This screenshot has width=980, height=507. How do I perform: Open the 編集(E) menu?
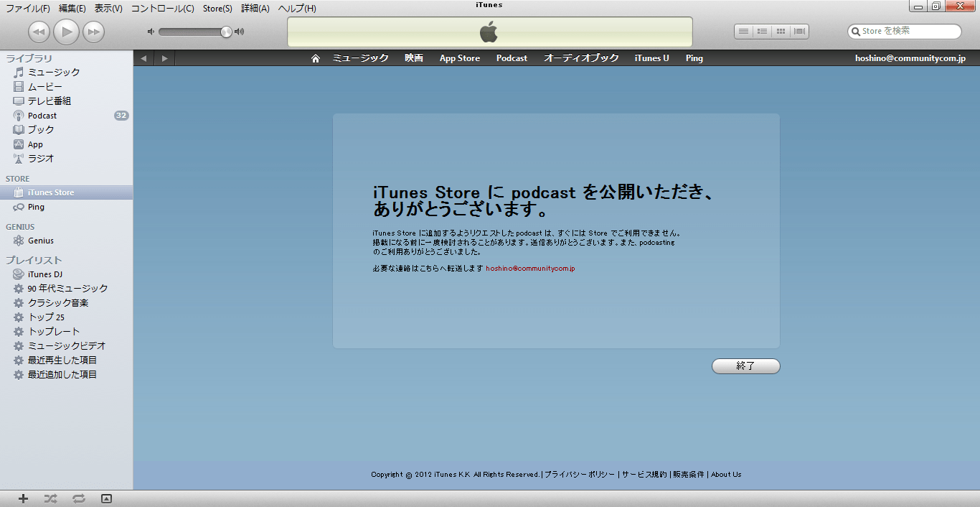[72, 9]
